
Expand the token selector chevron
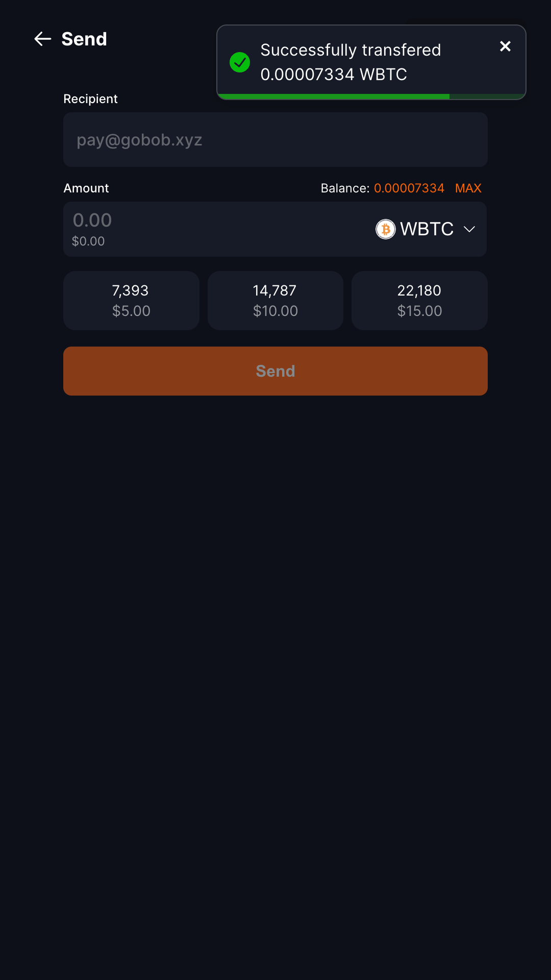[469, 229]
